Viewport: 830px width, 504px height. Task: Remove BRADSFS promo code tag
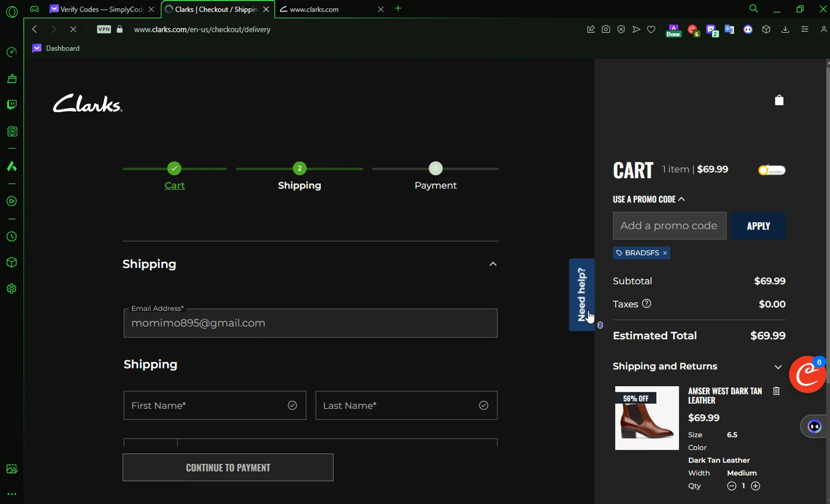tap(665, 253)
